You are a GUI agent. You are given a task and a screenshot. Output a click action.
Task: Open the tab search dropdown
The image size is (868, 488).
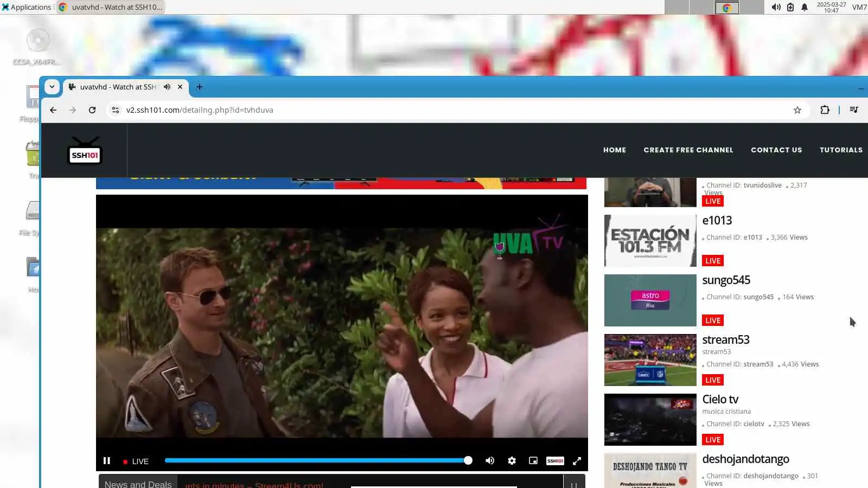[x=52, y=87]
